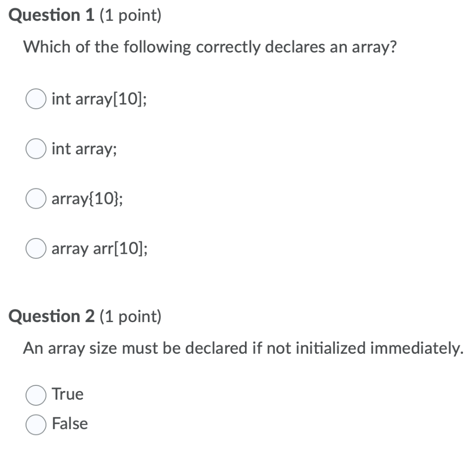This screenshot has height=469, width=476.
Task: Click the False label text
Action: point(70,424)
